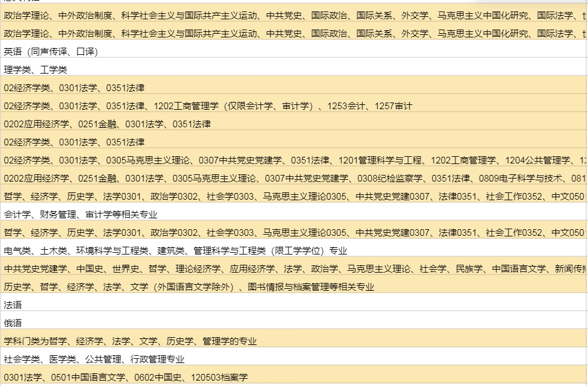The height and width of the screenshot is (386, 588).
Task: Click the cell ending with 120503档案学
Action: click(125, 378)
